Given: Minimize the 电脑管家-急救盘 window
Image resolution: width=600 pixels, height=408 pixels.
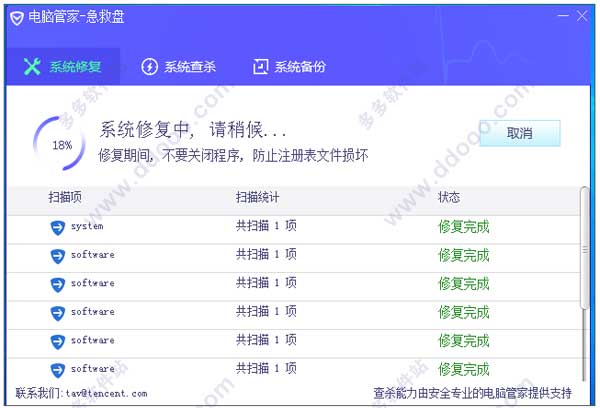Looking at the screenshot, I should (x=563, y=16).
